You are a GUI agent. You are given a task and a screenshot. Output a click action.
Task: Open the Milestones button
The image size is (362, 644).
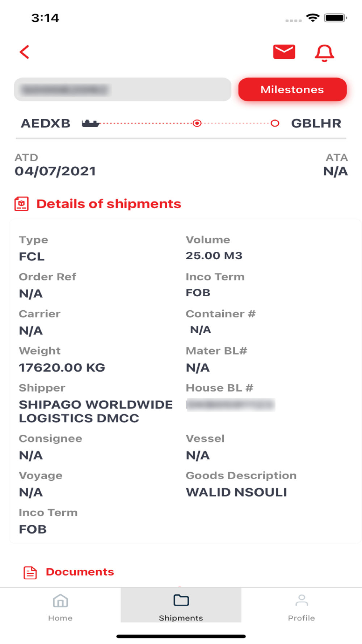[x=292, y=89]
